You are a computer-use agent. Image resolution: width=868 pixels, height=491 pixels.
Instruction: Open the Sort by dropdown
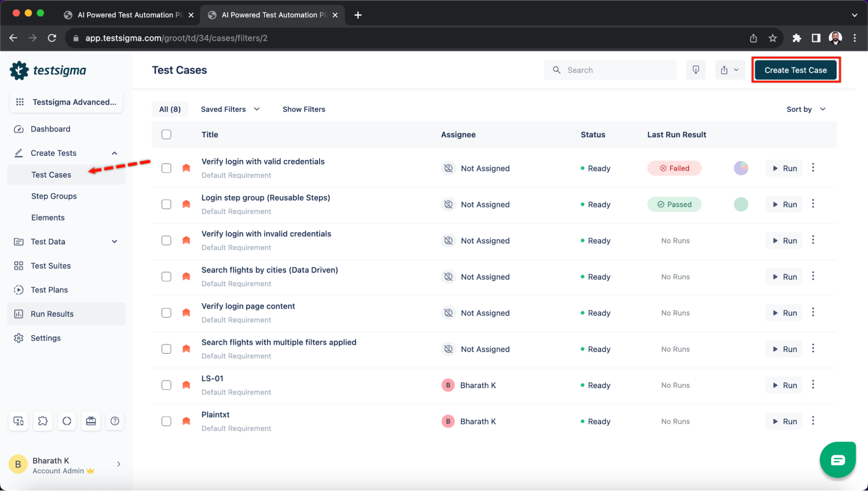click(806, 109)
